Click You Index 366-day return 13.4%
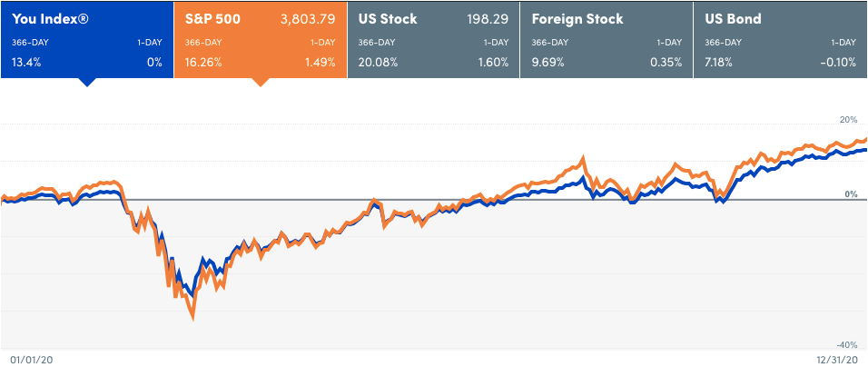Screen dimensions: 868x367 [x=27, y=62]
